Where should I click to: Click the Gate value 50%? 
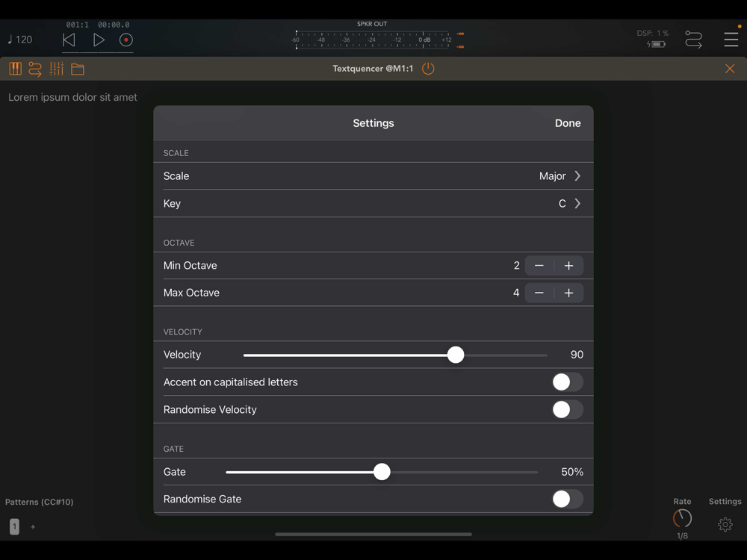(x=572, y=472)
